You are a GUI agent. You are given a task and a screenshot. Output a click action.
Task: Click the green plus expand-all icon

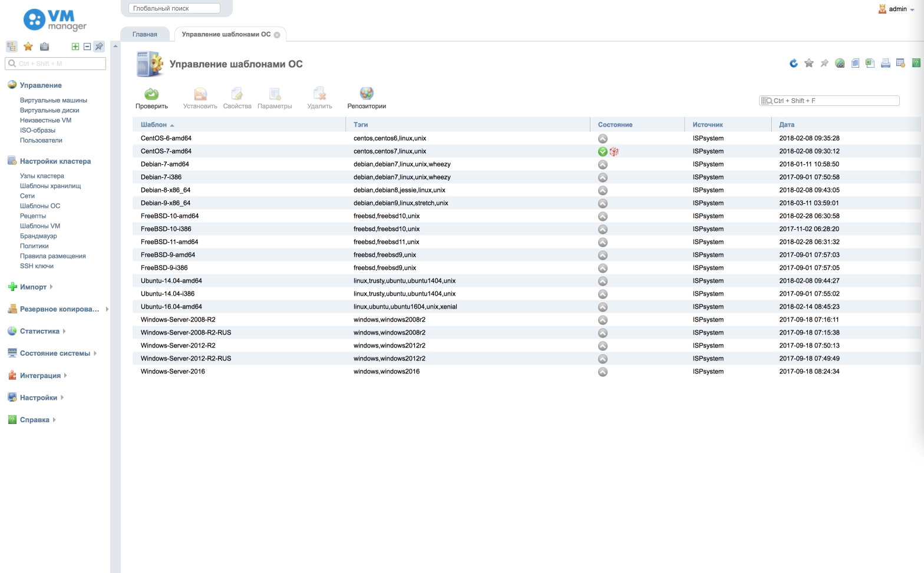tap(75, 47)
